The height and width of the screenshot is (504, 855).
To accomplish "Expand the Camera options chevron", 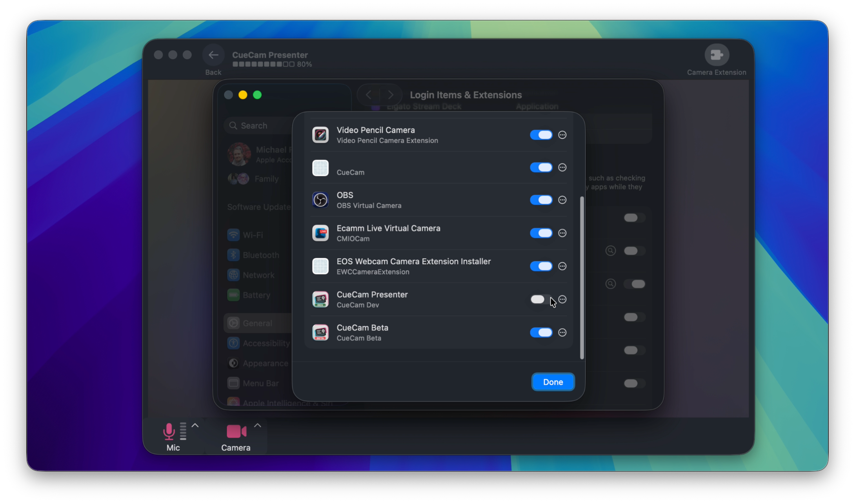I will click(x=257, y=426).
